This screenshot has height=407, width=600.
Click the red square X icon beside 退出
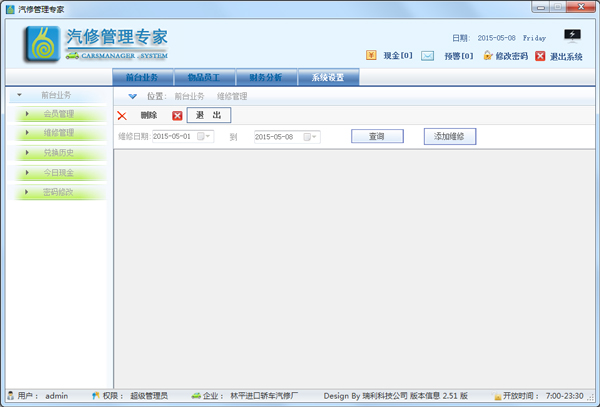[x=177, y=116]
